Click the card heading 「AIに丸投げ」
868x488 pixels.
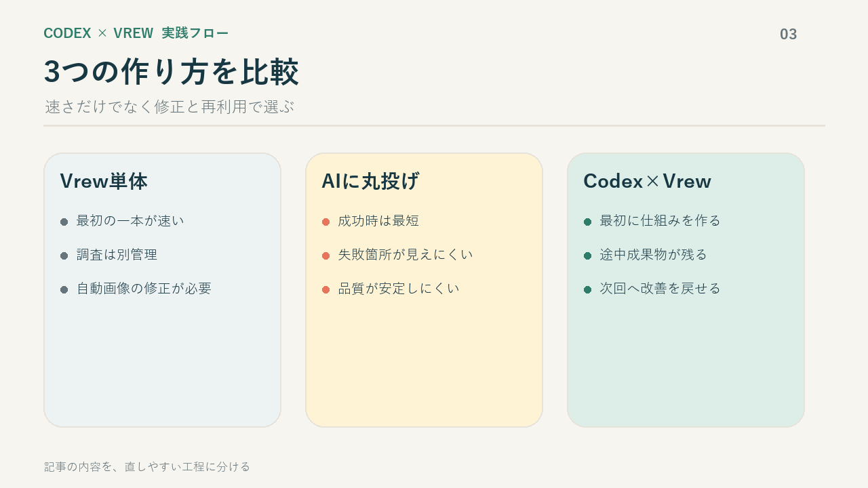[370, 181]
